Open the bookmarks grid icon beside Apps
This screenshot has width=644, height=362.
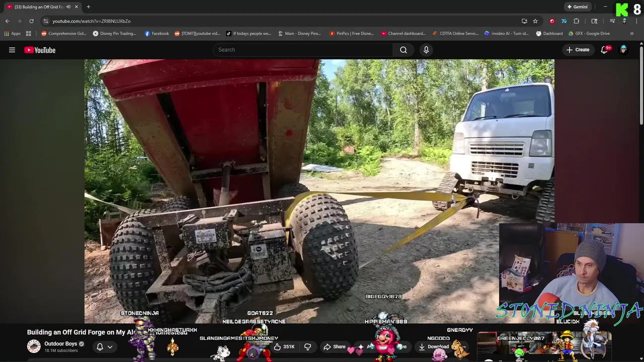tap(29, 34)
